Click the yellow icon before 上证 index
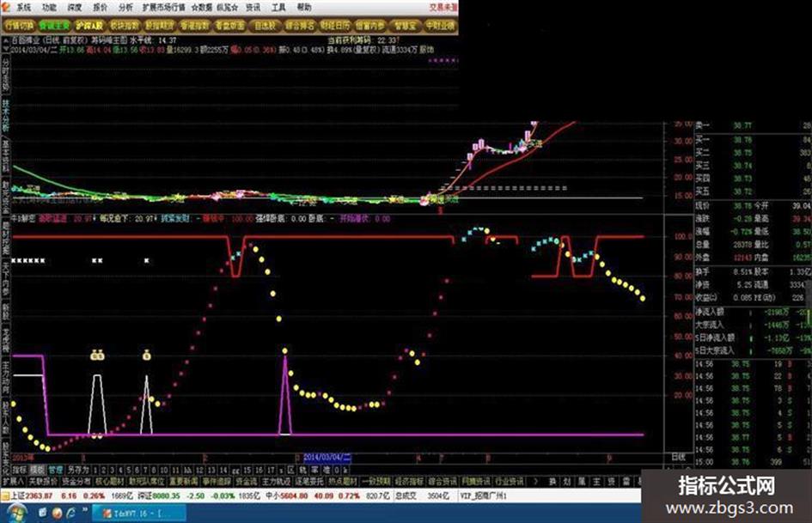Screen dimensions: 812x523 click(x=5, y=496)
